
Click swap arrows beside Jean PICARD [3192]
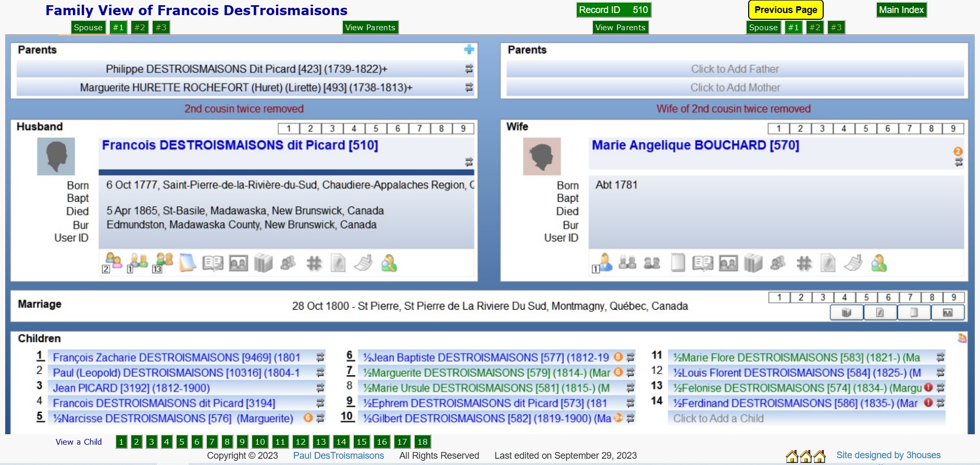pyautogui.click(x=320, y=388)
